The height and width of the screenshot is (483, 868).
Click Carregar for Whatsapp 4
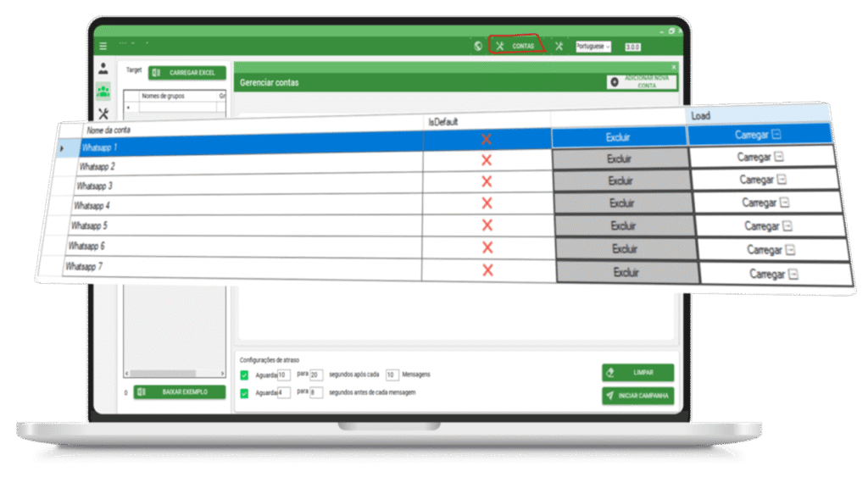(765, 203)
